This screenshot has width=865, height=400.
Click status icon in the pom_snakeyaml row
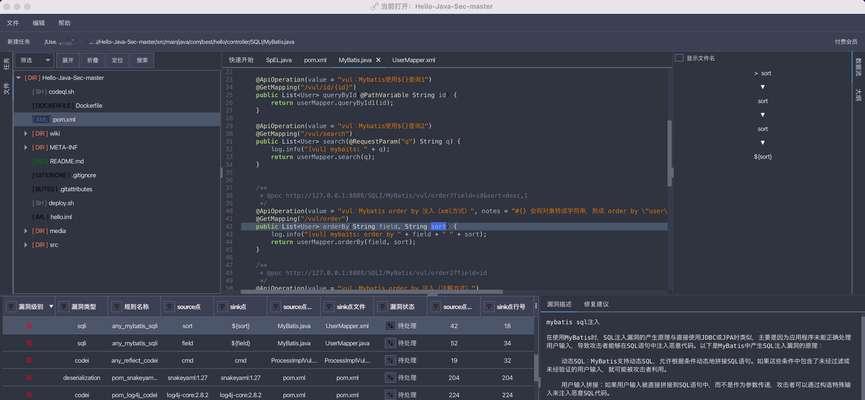click(x=390, y=378)
